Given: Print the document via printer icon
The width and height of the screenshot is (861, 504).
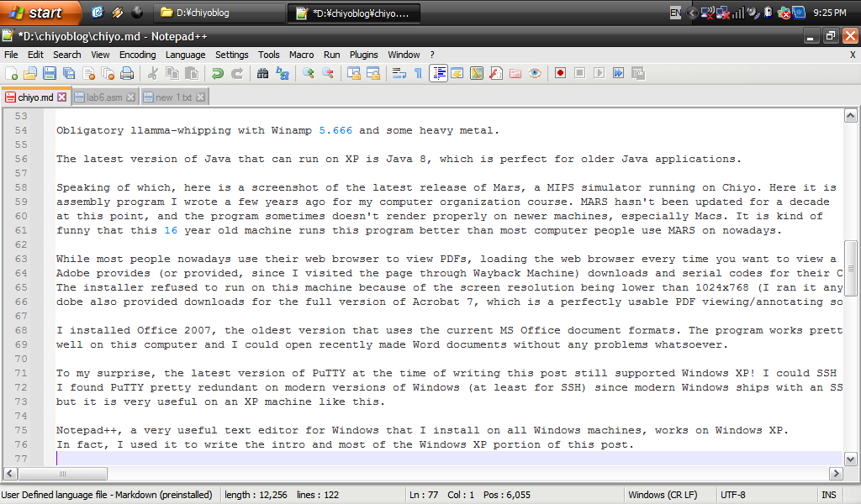Looking at the screenshot, I should coord(127,73).
